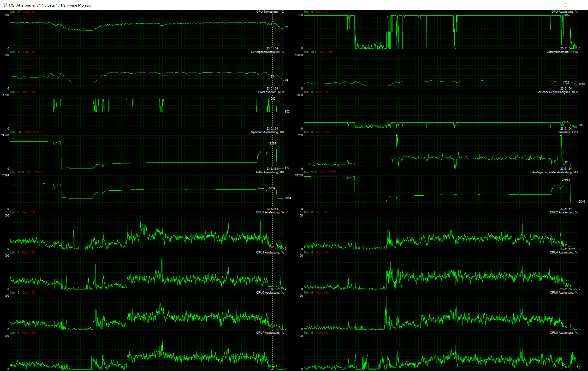Click the Framerate FPS graph label
The image size is (588, 371).
click(567, 132)
